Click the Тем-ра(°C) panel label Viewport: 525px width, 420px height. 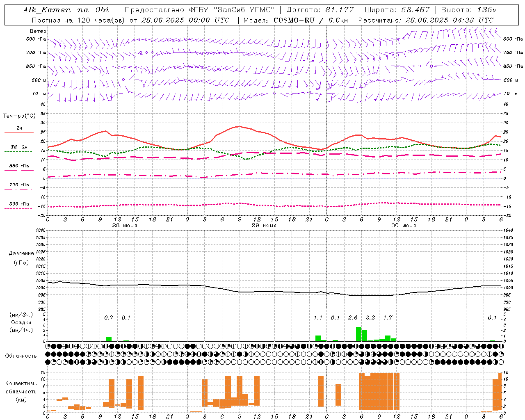pos(19,116)
